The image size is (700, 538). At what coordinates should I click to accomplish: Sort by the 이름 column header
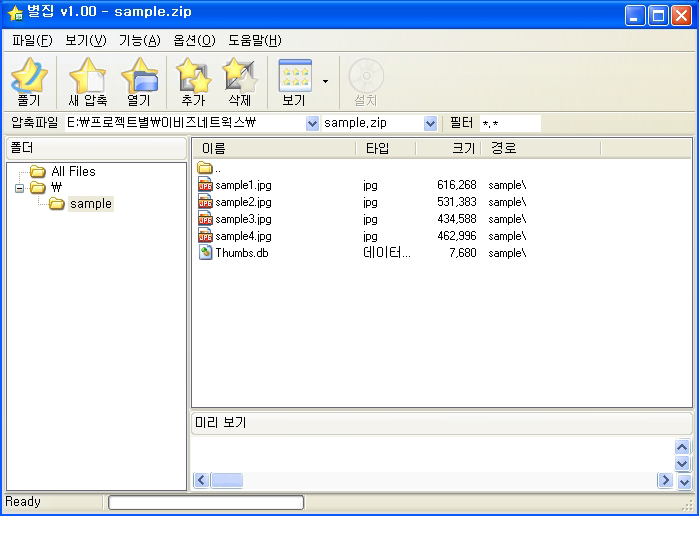click(213, 148)
